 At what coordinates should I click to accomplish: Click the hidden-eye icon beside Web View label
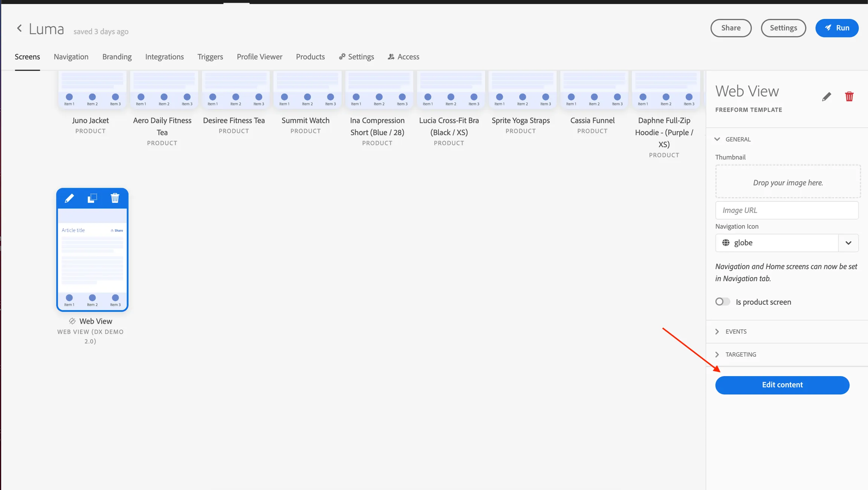(72, 321)
